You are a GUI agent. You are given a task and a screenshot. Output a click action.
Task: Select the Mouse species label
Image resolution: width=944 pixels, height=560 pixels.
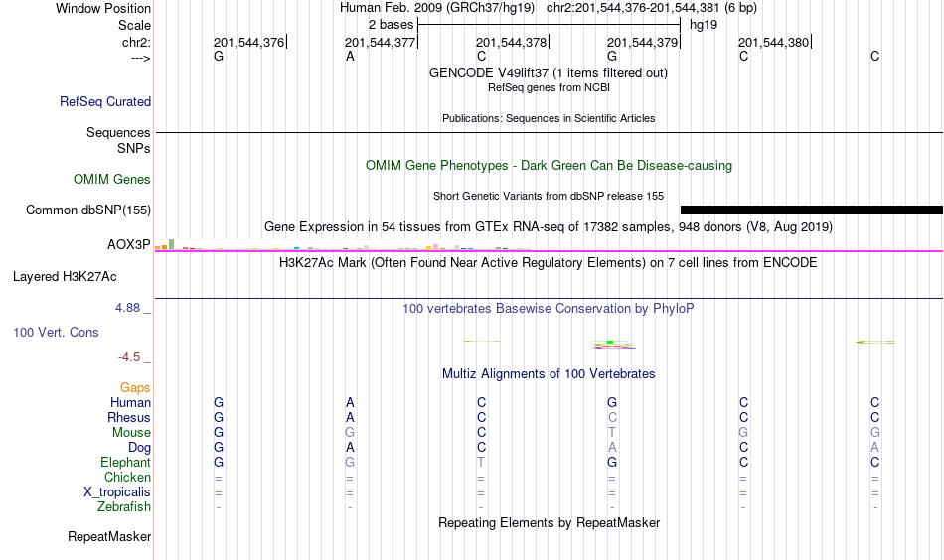[132, 433]
